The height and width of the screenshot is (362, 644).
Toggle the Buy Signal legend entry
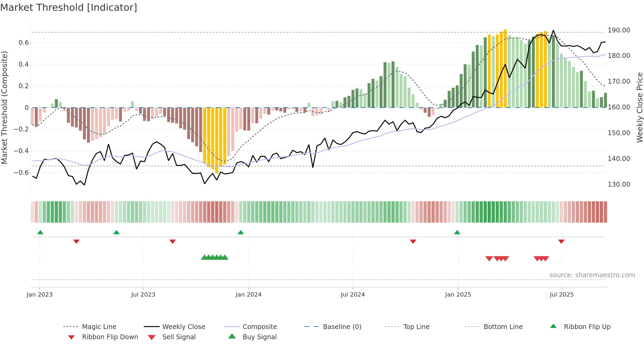pos(252,337)
